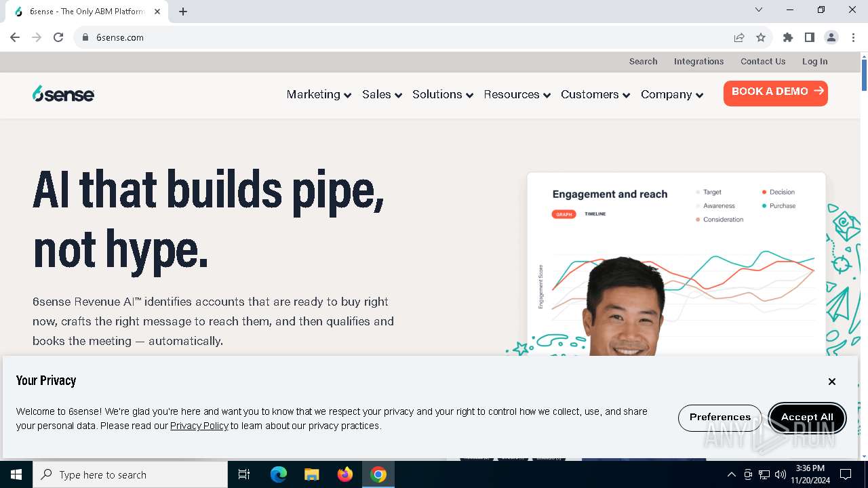The width and height of the screenshot is (868, 488).
Task: Open Contact Us page
Action: point(763,61)
